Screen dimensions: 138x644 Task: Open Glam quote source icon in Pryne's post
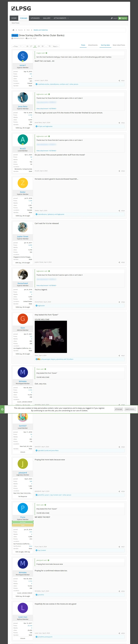pos(45,505)
